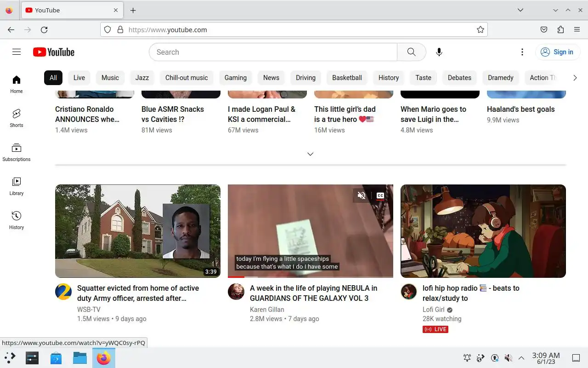Open the list all tabs dropdown
Image resolution: width=588 pixels, height=368 pixels.
(x=520, y=10)
